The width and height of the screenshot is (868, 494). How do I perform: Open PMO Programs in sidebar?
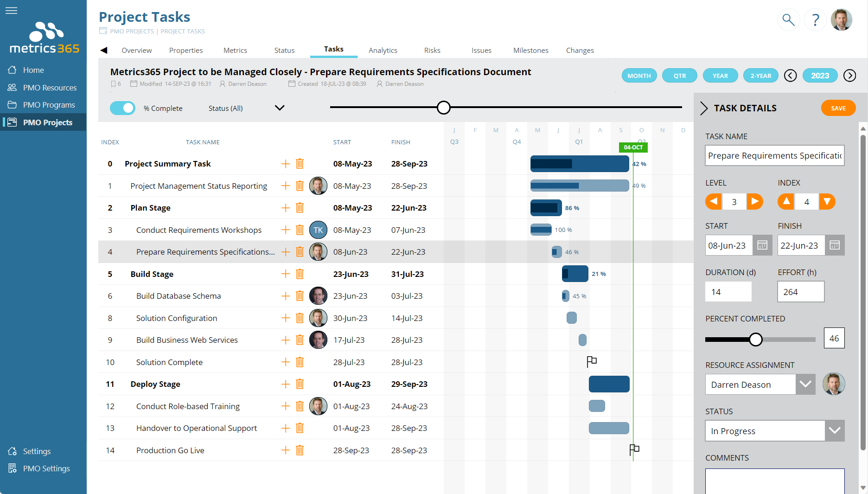[x=49, y=105]
